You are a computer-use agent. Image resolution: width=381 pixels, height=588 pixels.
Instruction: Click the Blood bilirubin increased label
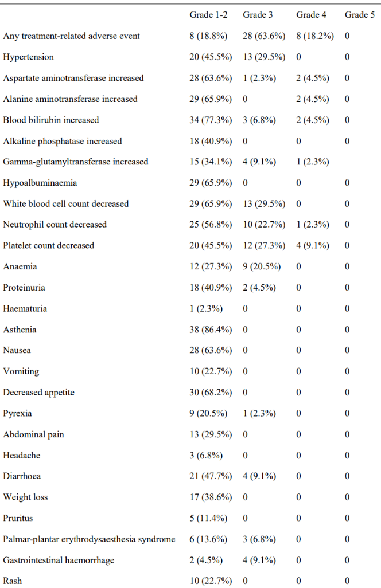pyautogui.click(x=51, y=120)
